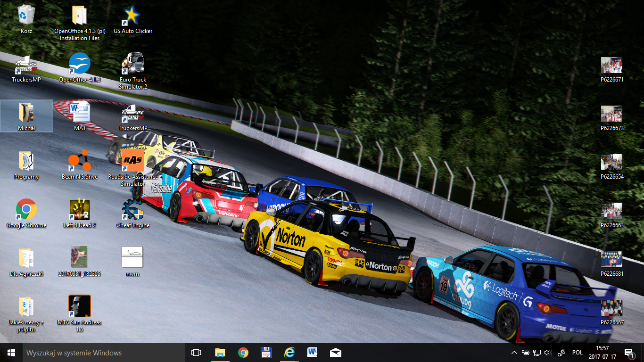Show hidden system tray icons
The image size is (644, 362).
pyautogui.click(x=514, y=353)
